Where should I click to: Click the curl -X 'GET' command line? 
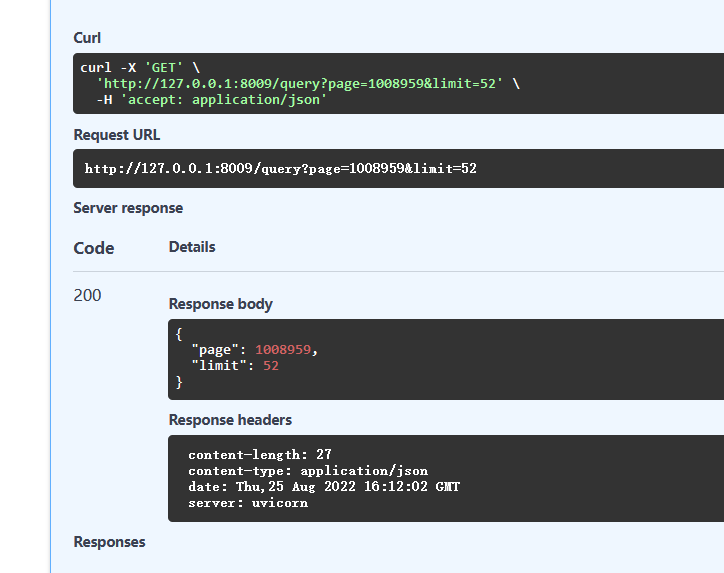(140, 68)
